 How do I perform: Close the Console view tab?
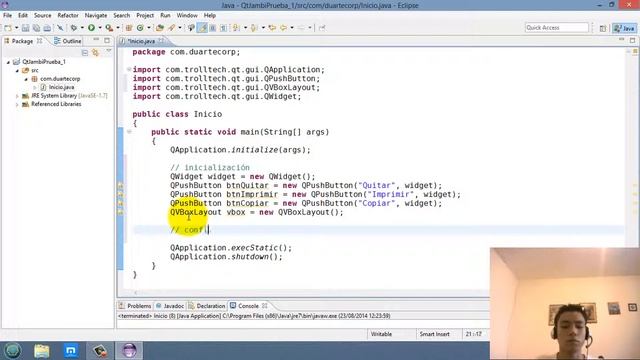264,305
